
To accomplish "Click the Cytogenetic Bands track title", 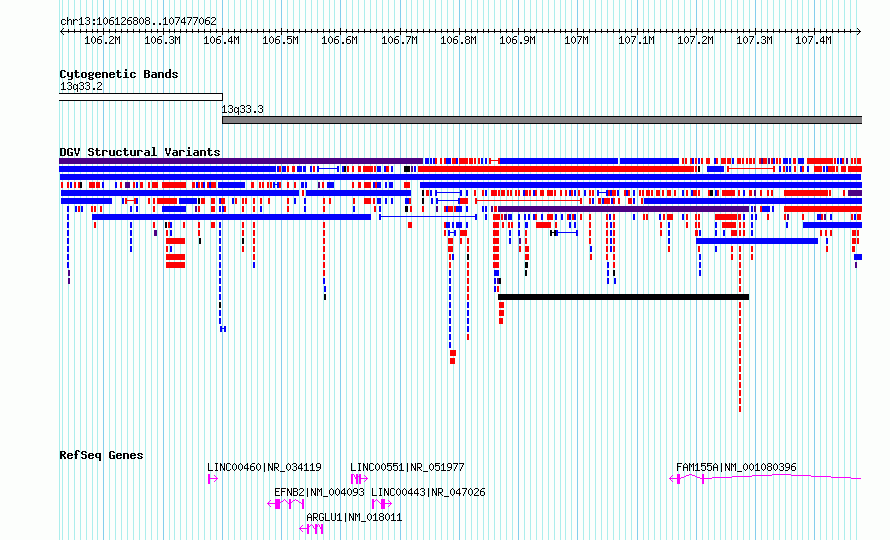I will click(119, 74).
